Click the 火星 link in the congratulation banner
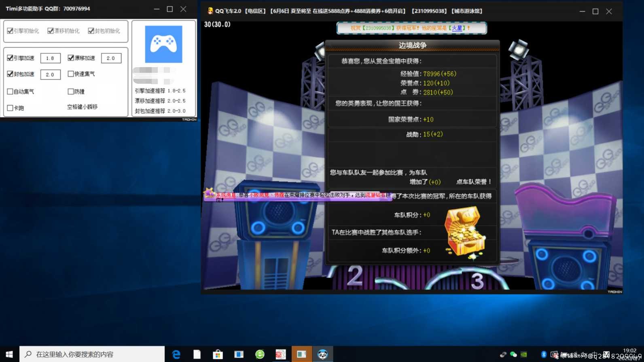The height and width of the screenshot is (362, 644). 457,28
